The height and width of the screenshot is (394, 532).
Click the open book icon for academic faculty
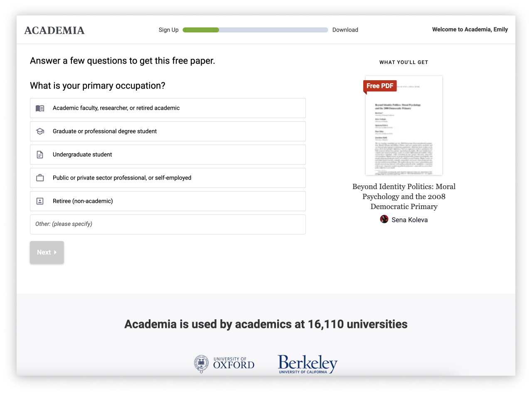tap(40, 108)
